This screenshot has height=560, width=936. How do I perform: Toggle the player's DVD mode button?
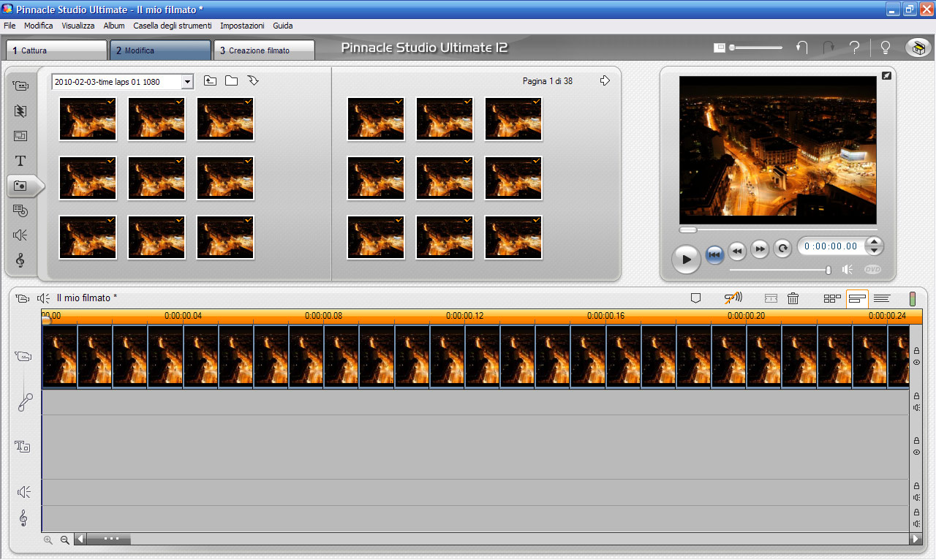tap(872, 269)
